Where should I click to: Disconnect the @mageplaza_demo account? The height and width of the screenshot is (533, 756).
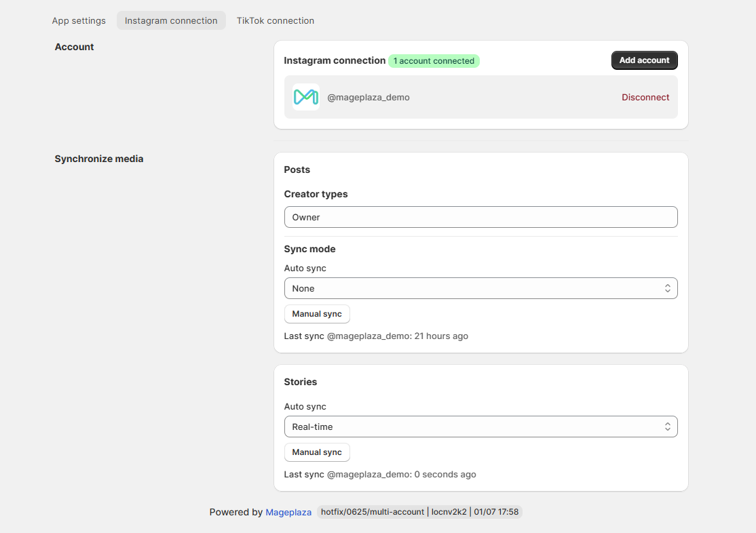(x=645, y=98)
